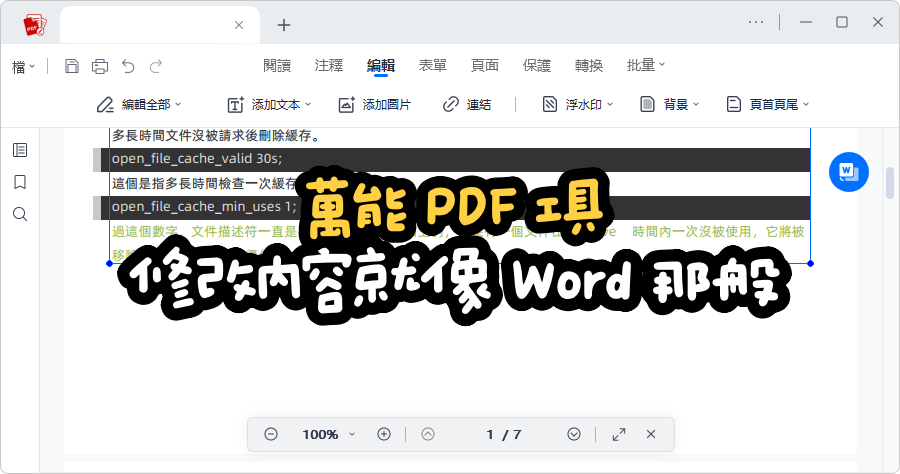The height and width of the screenshot is (474, 900).
Task: Go to the next page
Action: coord(574,434)
